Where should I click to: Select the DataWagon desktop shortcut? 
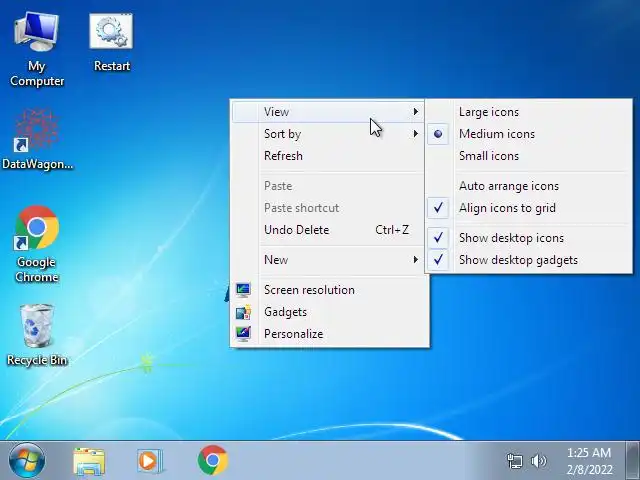[37, 139]
